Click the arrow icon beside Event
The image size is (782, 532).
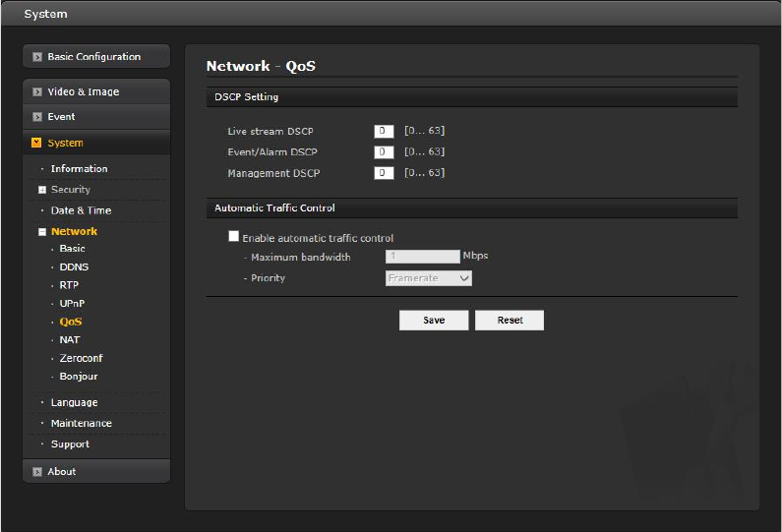37,117
